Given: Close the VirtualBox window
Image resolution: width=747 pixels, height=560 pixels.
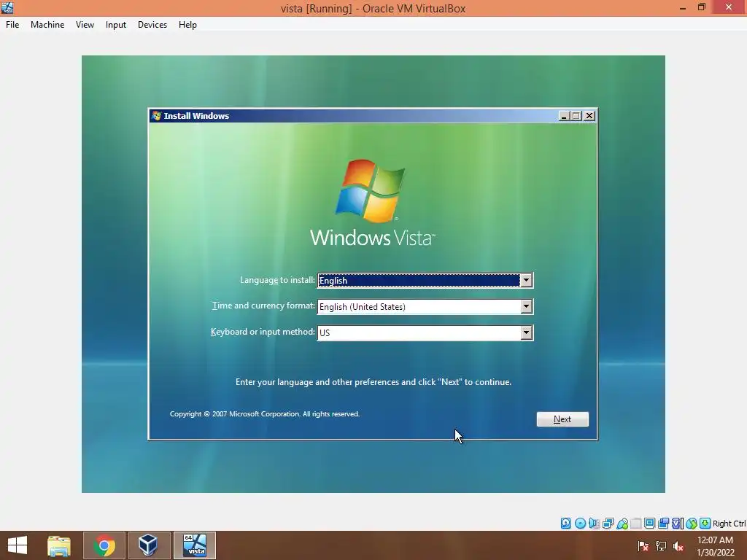Looking at the screenshot, I should (729, 7).
